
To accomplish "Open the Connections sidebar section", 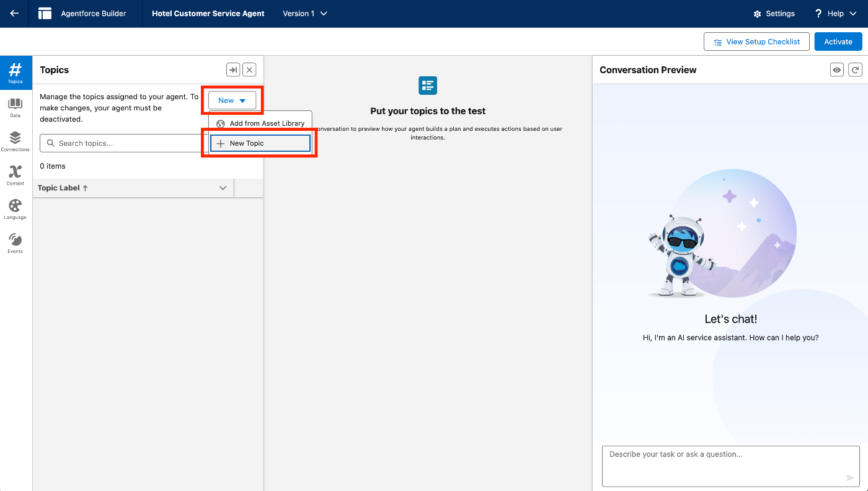I will [x=15, y=142].
